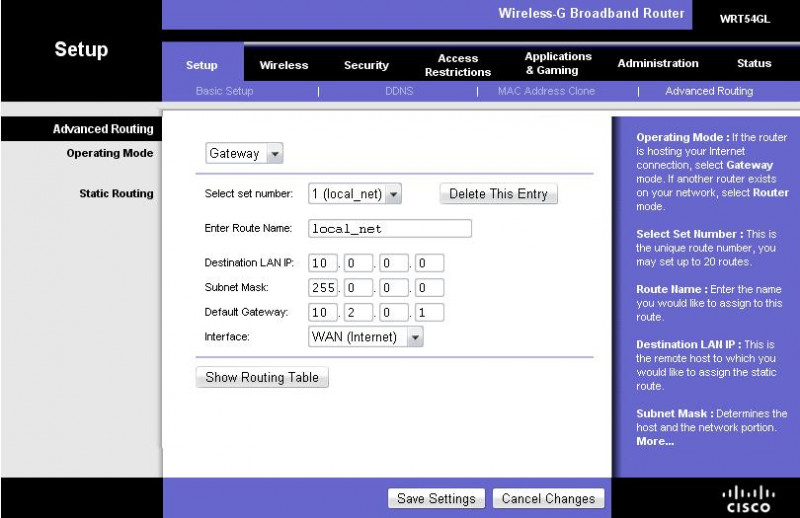This screenshot has width=800, height=518.
Task: View the Status tab
Action: [754, 63]
